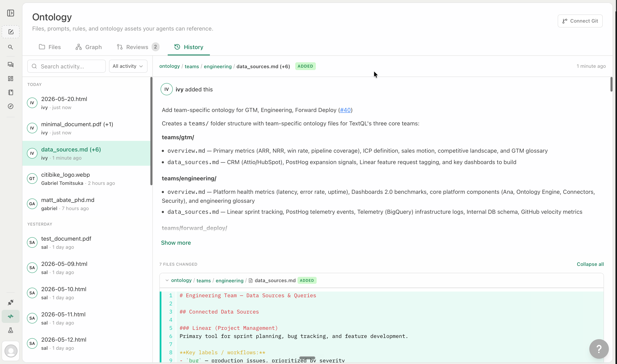The image size is (617, 364).
Task: Click ontology in the diff file path
Action: point(181,280)
